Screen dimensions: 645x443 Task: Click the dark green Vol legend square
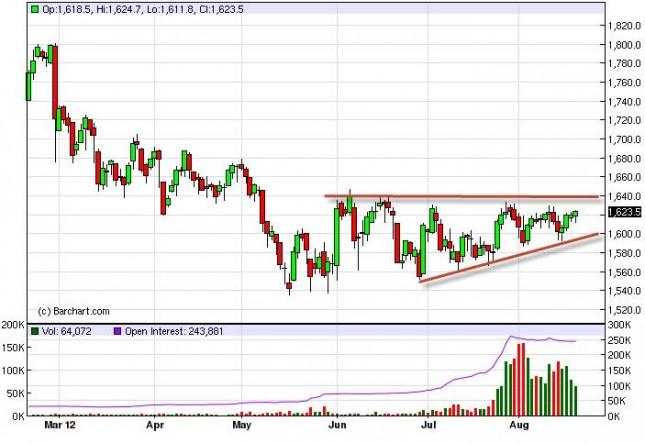[35, 331]
